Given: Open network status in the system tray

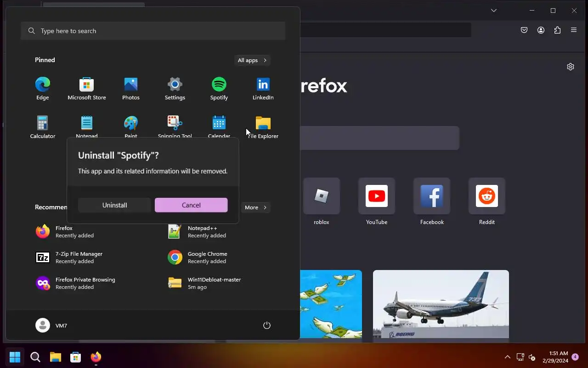Looking at the screenshot, I should click(x=520, y=357).
